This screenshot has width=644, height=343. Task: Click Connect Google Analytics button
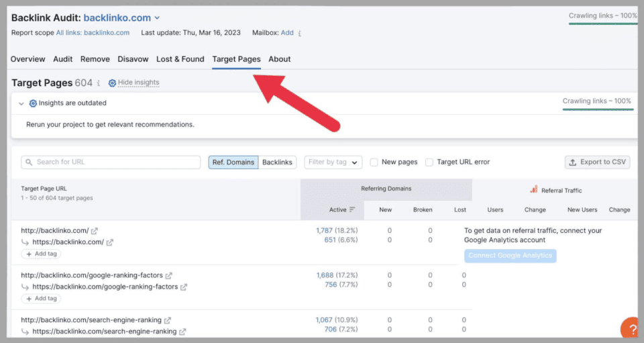coord(510,256)
